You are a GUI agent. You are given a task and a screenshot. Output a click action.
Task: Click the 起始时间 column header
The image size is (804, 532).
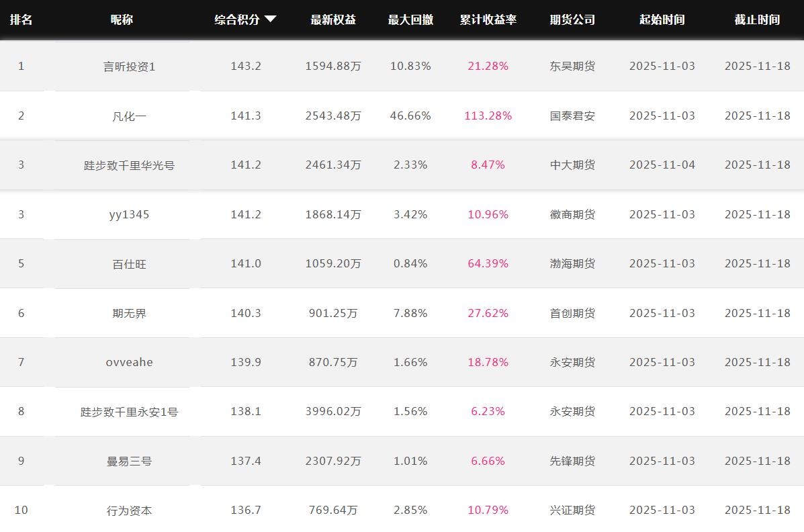[662, 19]
